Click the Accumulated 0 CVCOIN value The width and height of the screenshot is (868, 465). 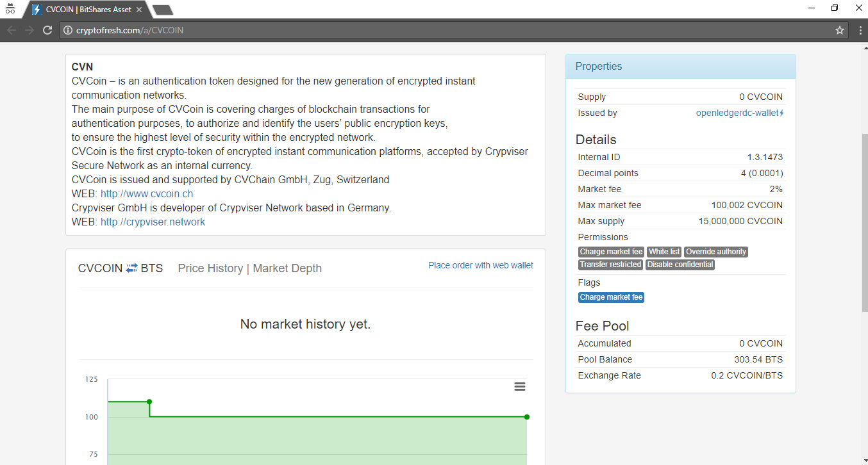pos(761,343)
